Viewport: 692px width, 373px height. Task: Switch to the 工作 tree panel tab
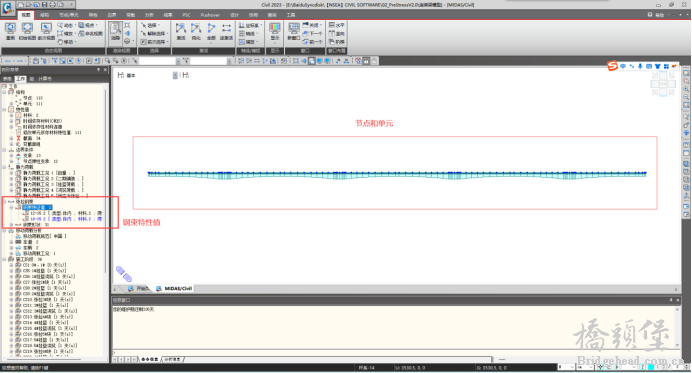[x=20, y=79]
